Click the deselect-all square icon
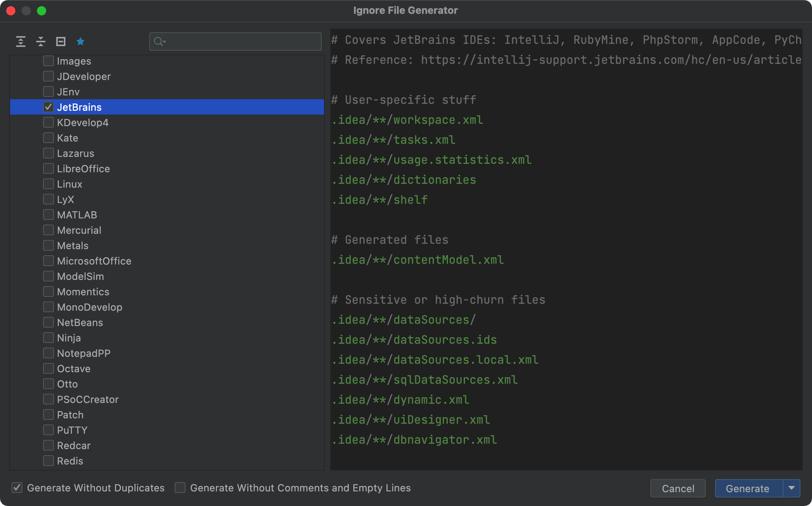Screen dimensions: 812x506 pos(61,42)
